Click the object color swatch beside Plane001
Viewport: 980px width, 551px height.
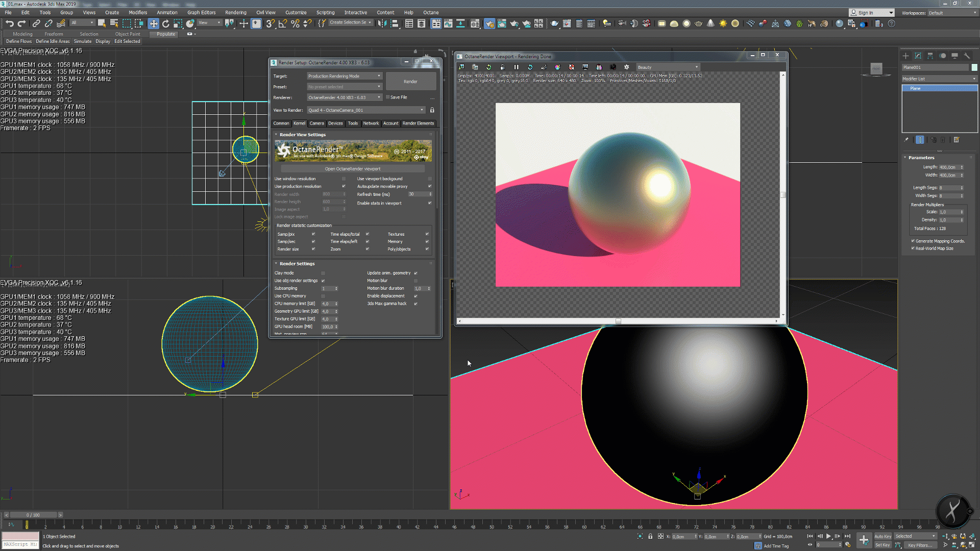click(974, 67)
